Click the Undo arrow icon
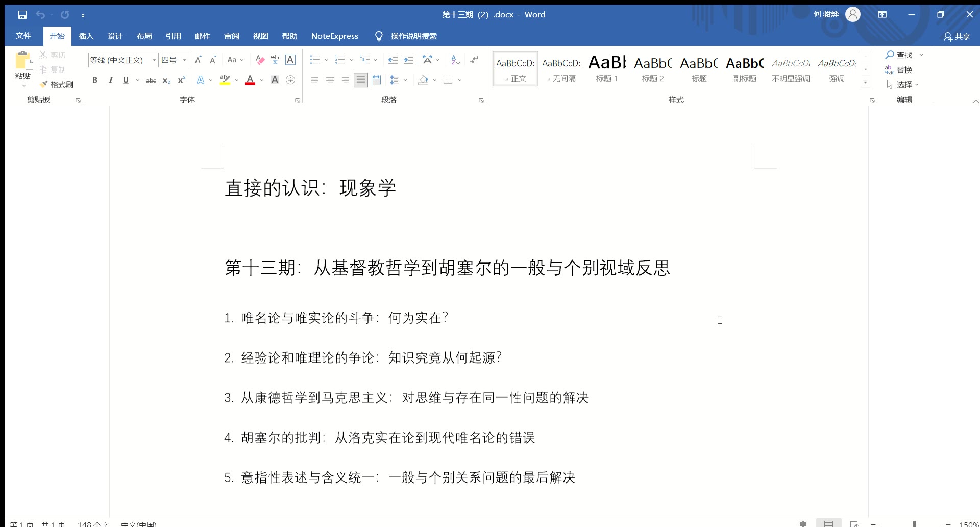This screenshot has width=980, height=527. click(x=40, y=15)
